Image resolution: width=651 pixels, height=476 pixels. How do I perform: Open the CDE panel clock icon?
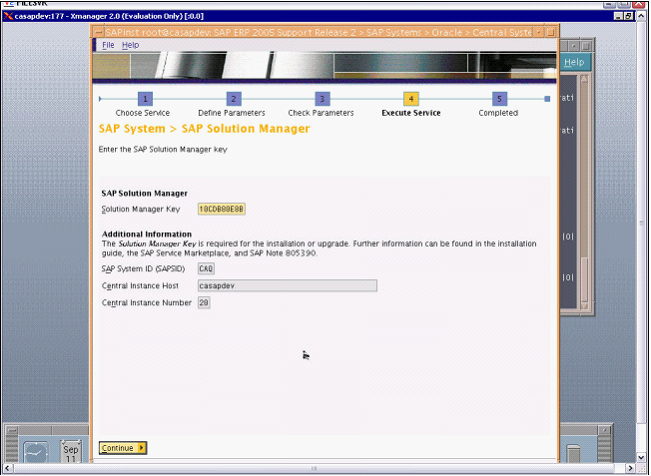point(35,452)
